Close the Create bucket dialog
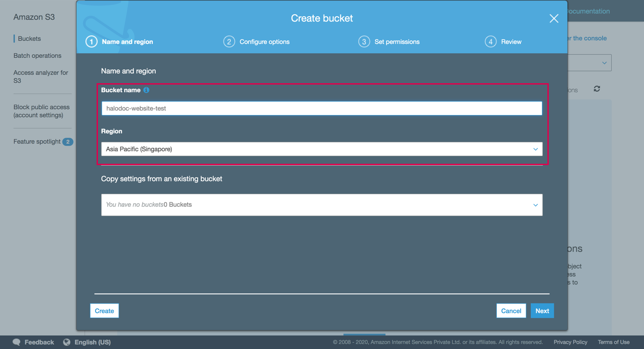Image resolution: width=644 pixels, height=349 pixels. (554, 18)
